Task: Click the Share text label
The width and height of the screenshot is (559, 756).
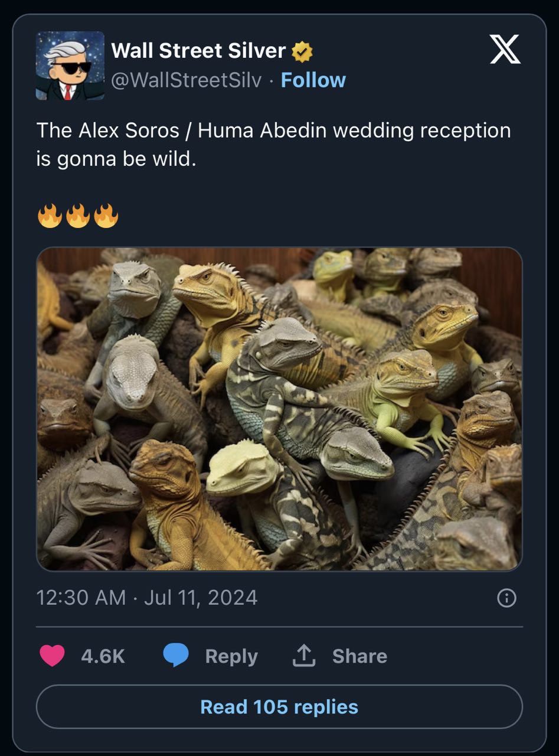Action: [359, 656]
